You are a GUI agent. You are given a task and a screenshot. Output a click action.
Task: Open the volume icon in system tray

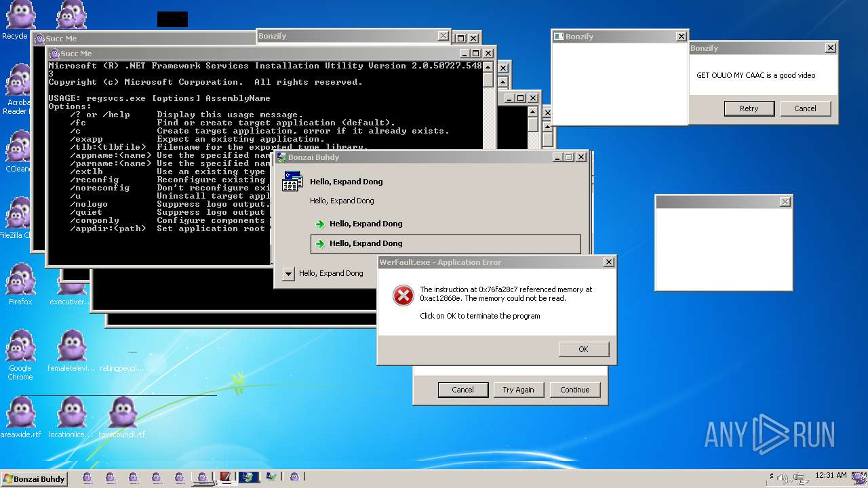[x=783, y=478]
